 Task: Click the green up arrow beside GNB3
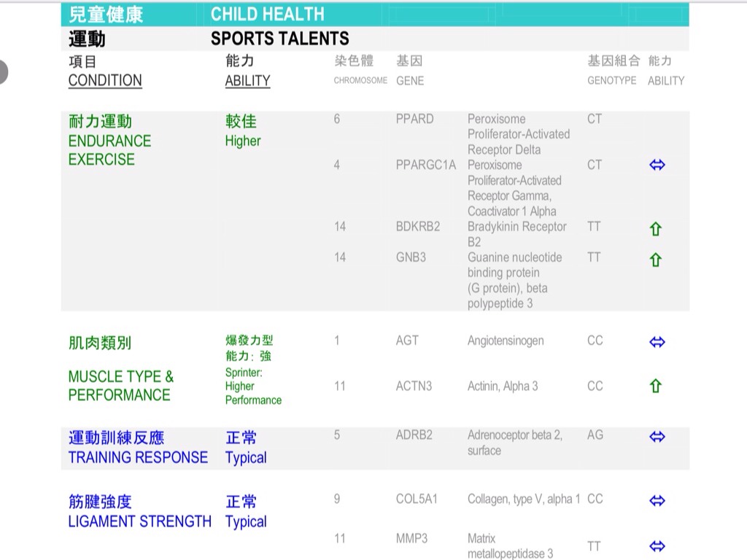click(655, 260)
